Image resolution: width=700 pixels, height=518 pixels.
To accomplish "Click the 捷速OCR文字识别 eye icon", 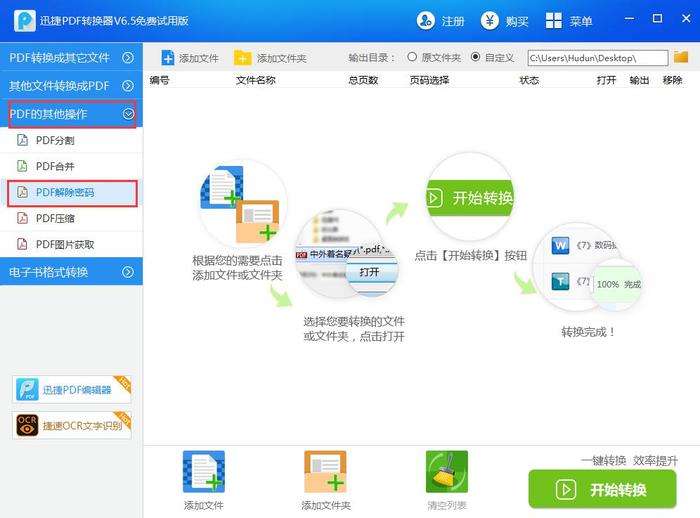I will click(27, 425).
